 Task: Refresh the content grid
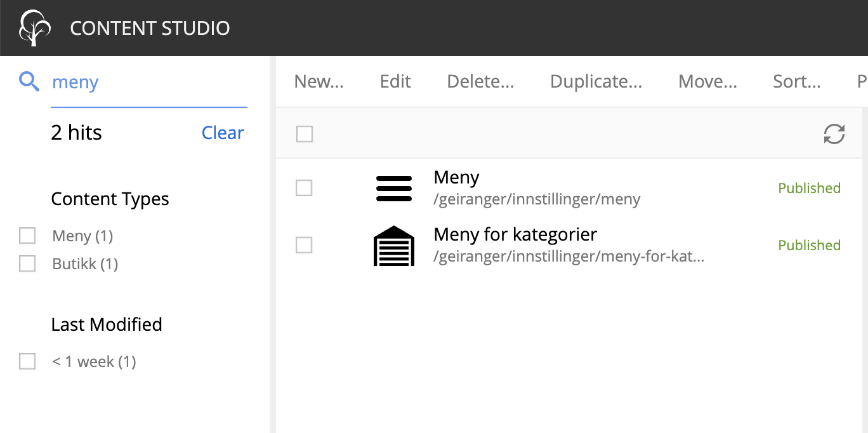(x=834, y=134)
